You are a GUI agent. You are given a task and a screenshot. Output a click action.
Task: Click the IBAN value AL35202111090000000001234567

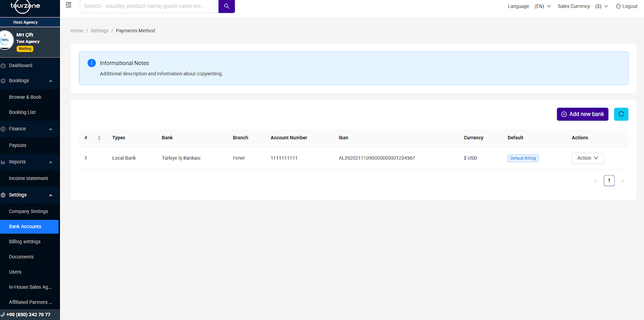point(377,158)
